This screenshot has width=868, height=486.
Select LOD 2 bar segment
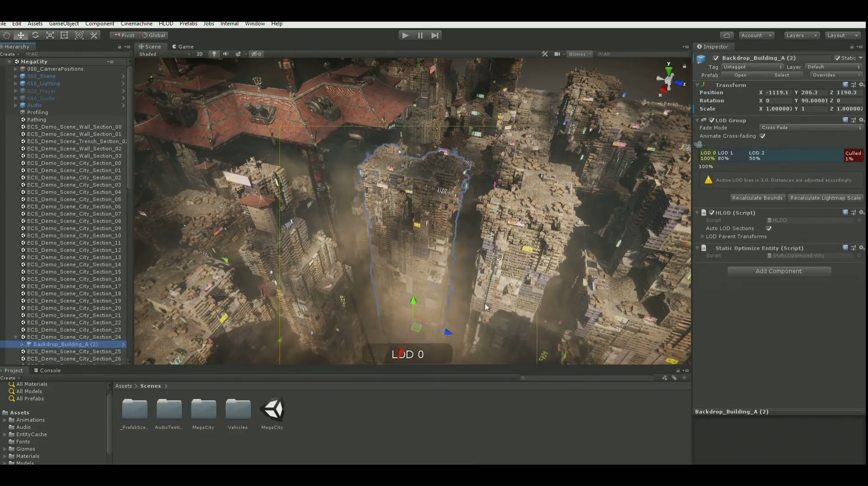795,156
